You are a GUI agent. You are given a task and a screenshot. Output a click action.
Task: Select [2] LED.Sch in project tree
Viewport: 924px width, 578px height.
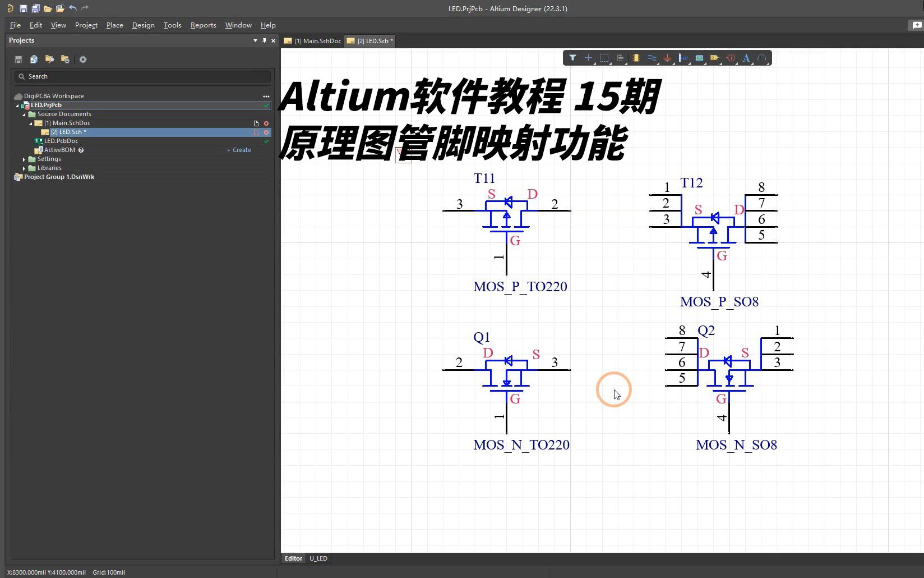68,132
